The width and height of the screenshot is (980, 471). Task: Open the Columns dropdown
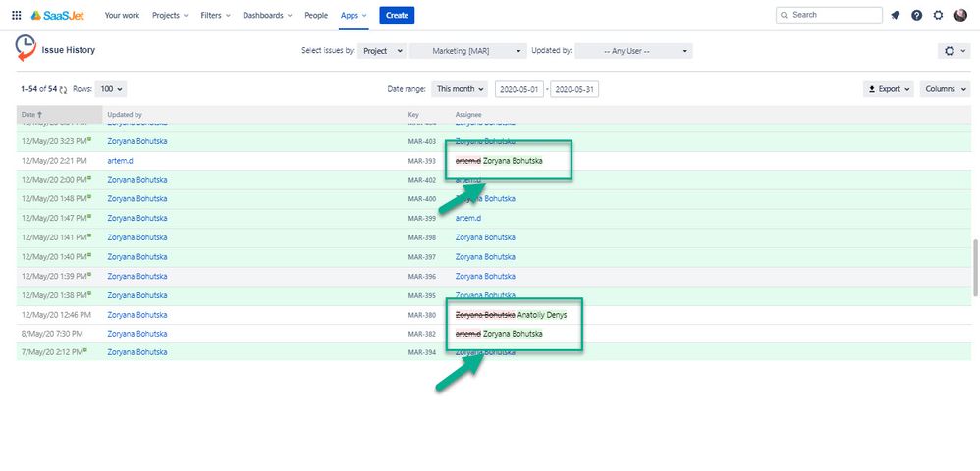click(945, 89)
